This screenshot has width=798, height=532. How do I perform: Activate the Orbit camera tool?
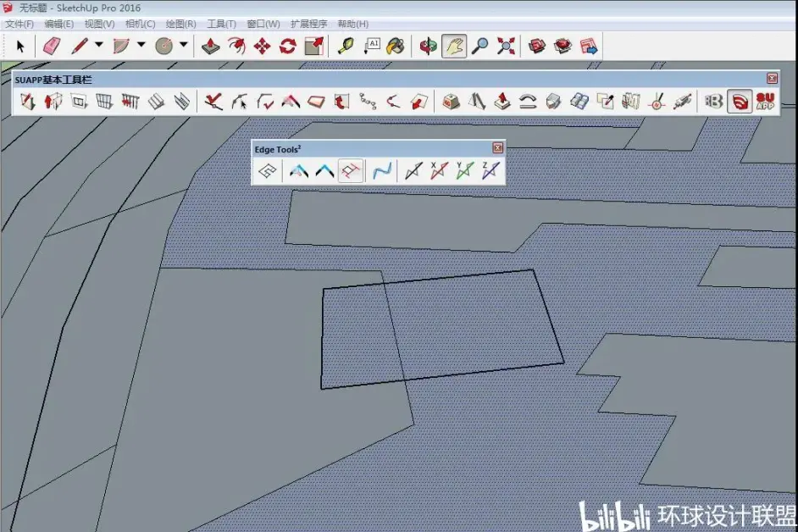tap(428, 46)
